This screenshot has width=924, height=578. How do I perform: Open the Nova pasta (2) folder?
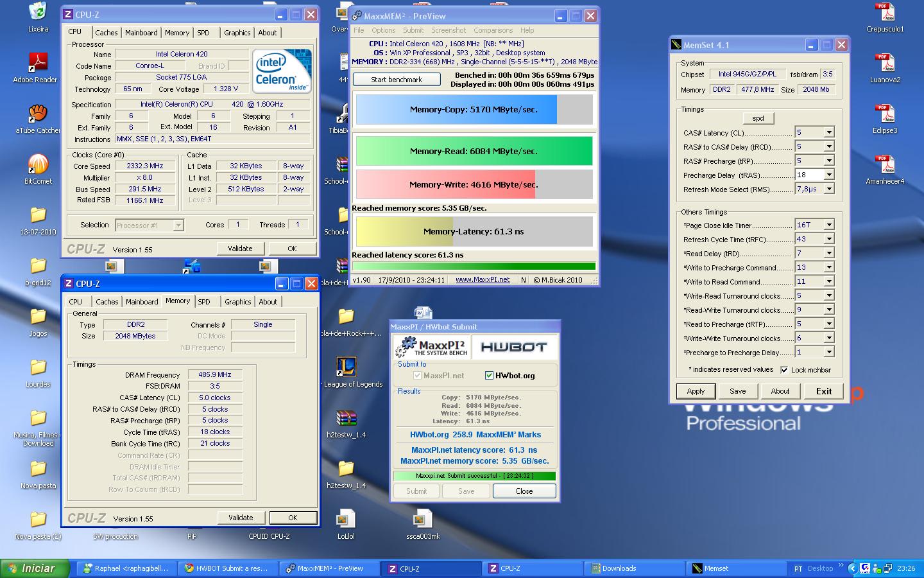(x=38, y=525)
